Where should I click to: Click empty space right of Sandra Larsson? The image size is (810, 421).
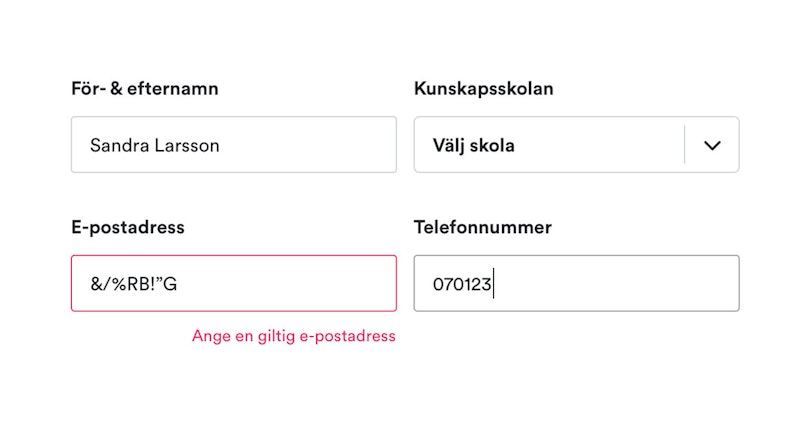pos(310,145)
